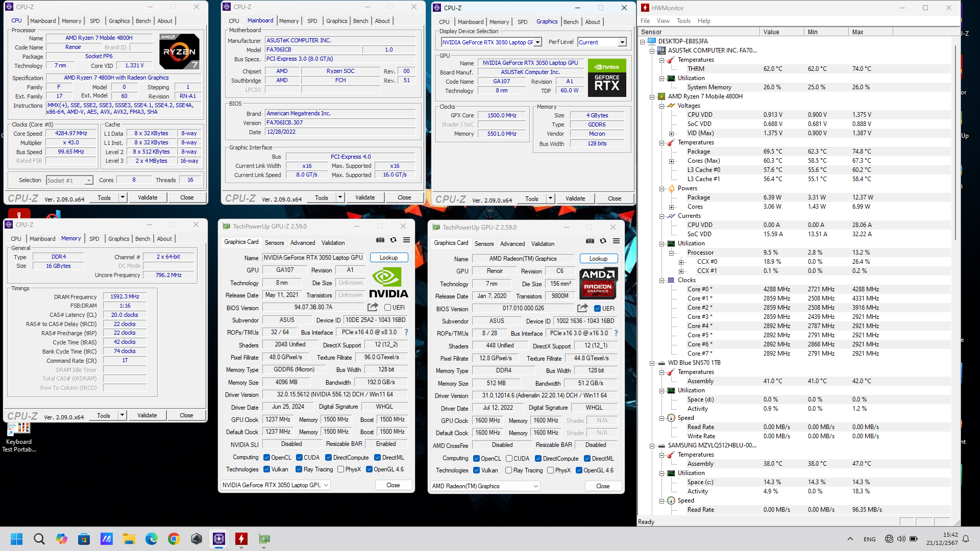Toggle Ray Tracing checkbox in NVIDIA GPU-Z
This screenshot has height=551, width=980.
click(299, 469)
